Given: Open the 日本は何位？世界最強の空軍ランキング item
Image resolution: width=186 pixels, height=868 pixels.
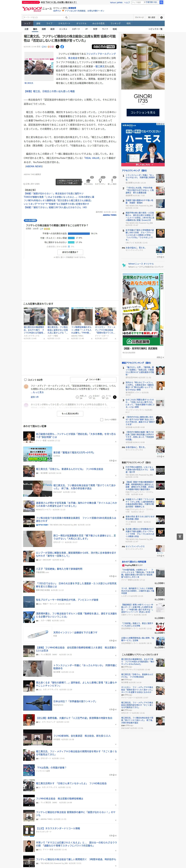Looking at the screenshot, I should [75, 701].
